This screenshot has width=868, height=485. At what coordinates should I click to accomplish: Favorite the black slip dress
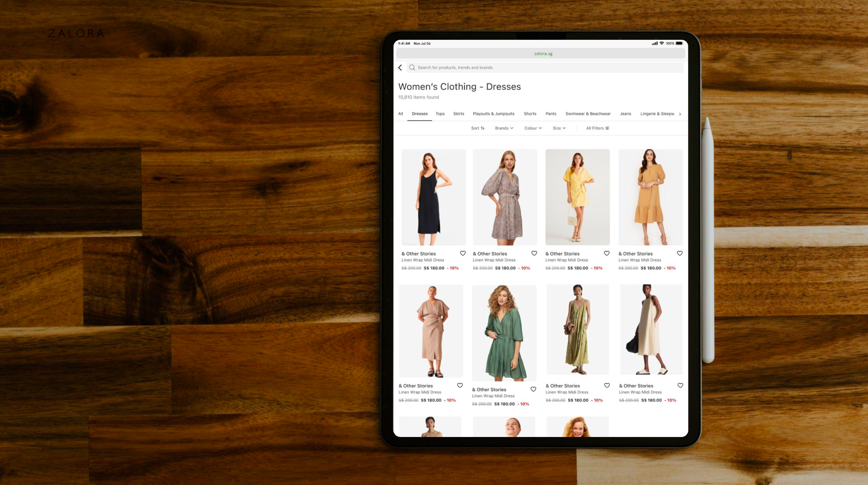point(463,253)
